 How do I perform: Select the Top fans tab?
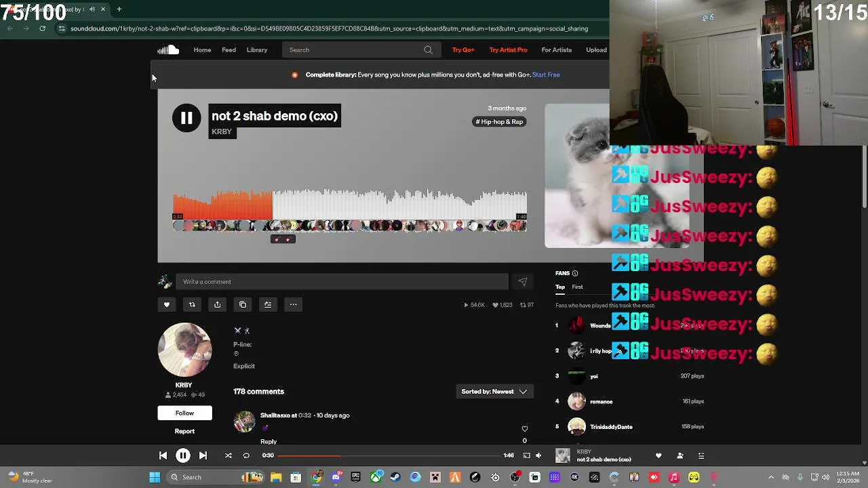[x=560, y=287]
